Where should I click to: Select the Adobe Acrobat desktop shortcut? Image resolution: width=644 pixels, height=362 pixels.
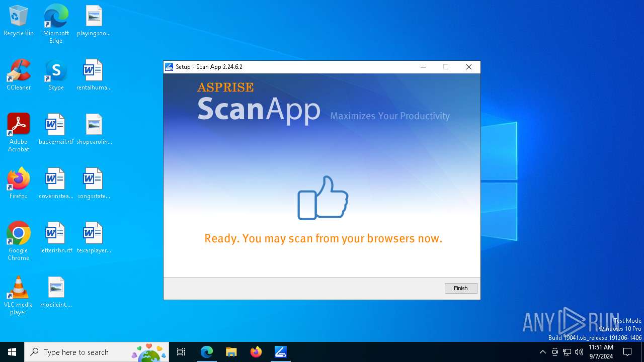click(x=19, y=133)
